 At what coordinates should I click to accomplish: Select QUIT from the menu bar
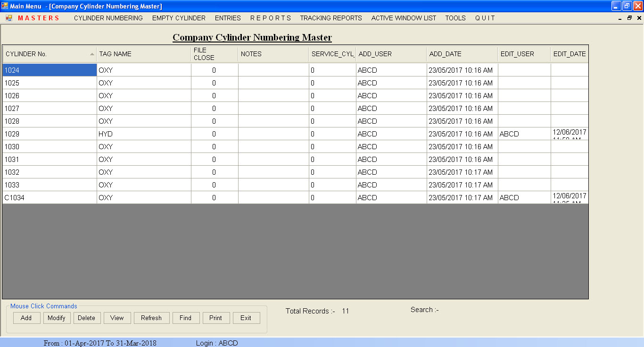485,18
